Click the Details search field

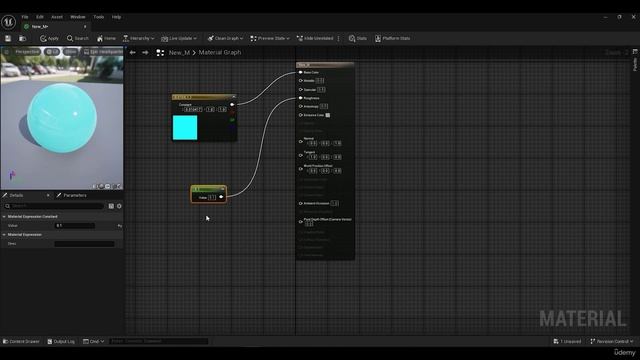tap(53, 206)
